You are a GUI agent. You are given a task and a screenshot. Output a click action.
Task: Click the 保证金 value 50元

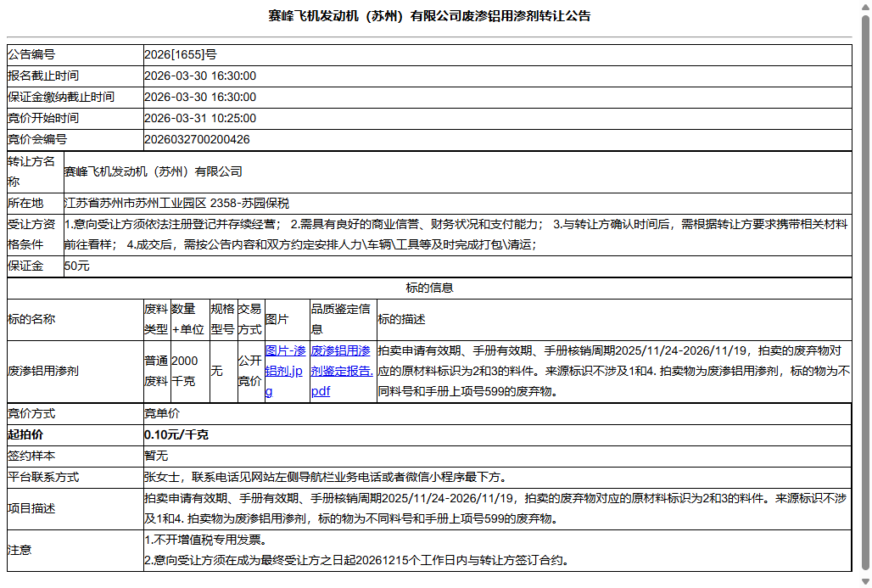(156, 265)
